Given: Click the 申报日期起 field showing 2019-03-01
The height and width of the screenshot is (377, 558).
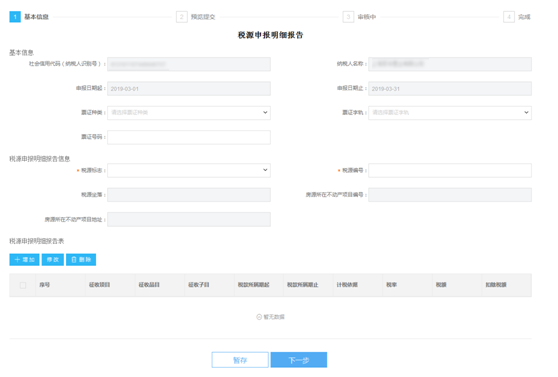Looking at the screenshot, I should tap(189, 88).
